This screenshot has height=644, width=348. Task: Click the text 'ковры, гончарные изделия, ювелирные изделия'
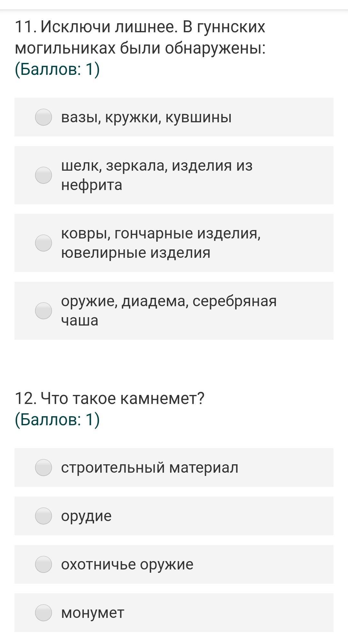tap(160, 243)
